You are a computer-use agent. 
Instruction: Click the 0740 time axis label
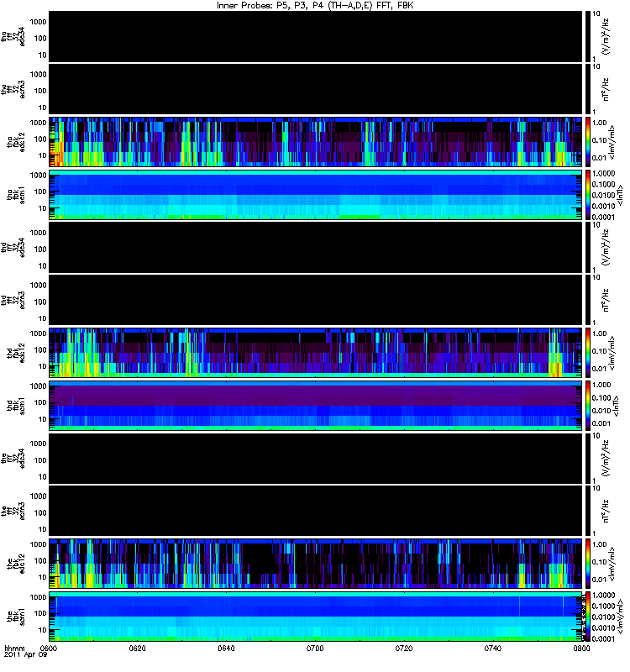(492, 648)
